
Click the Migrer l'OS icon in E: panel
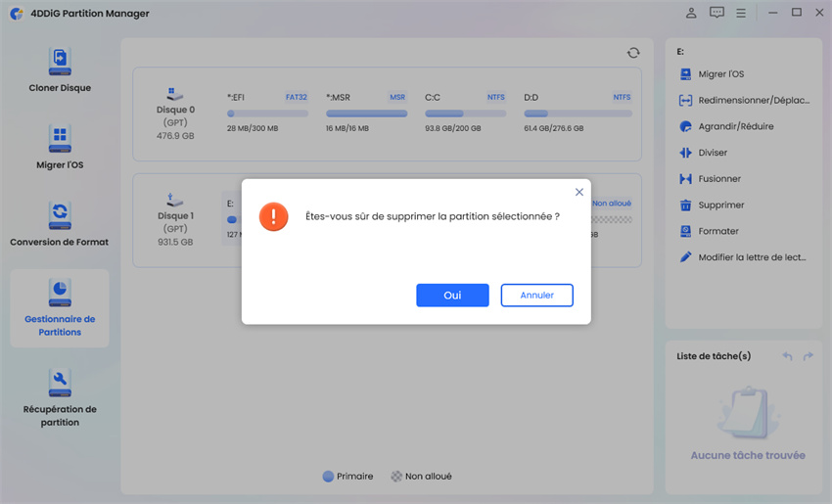click(685, 74)
